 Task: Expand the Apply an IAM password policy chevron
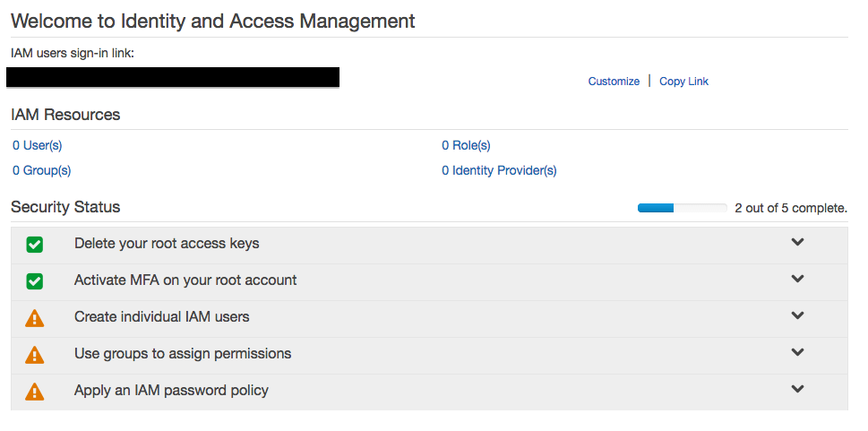797,389
